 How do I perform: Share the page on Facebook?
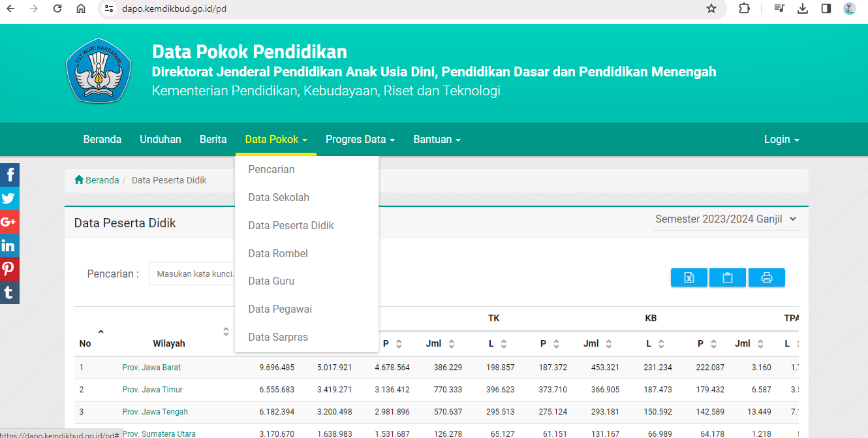click(9, 174)
